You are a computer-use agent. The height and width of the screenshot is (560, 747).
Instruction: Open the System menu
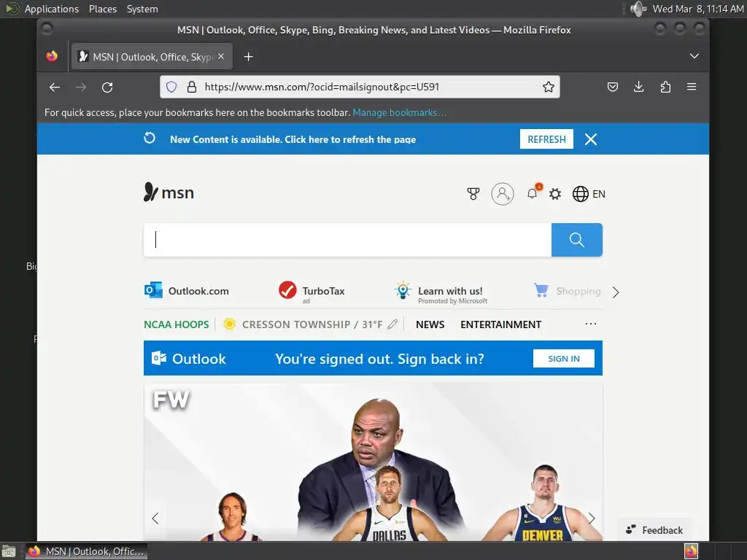(142, 9)
